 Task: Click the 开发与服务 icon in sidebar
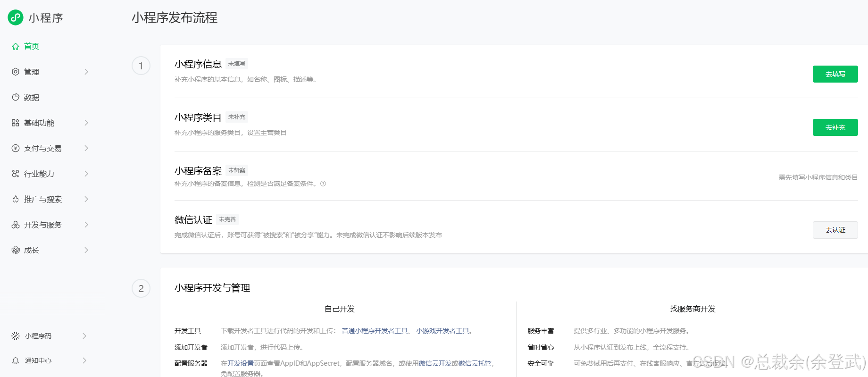coord(16,225)
